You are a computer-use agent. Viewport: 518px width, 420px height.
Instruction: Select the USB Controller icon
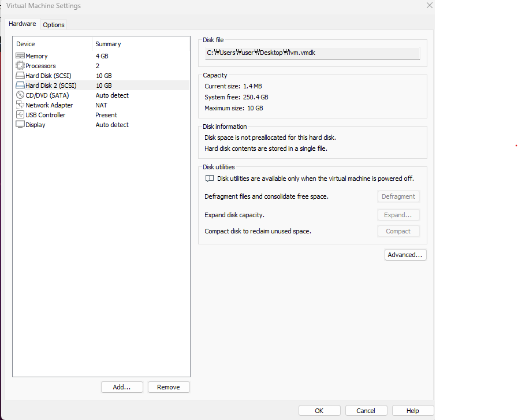(x=20, y=114)
